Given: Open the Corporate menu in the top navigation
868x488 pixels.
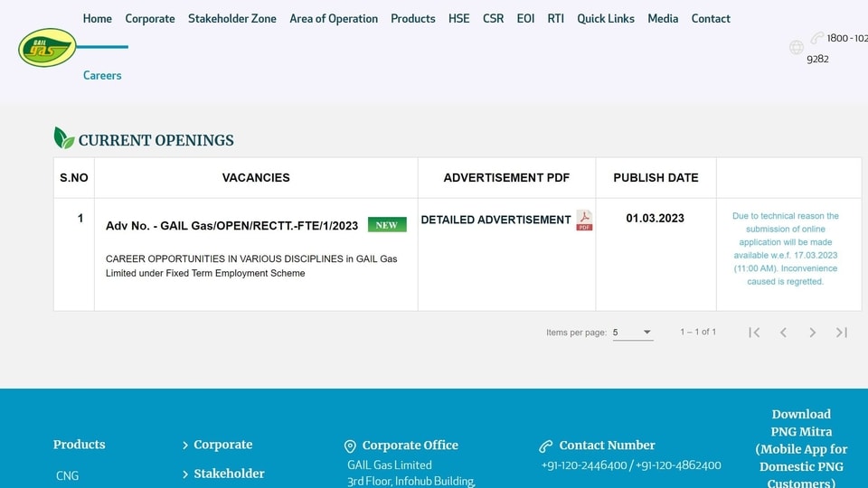Looking at the screenshot, I should click(x=150, y=19).
